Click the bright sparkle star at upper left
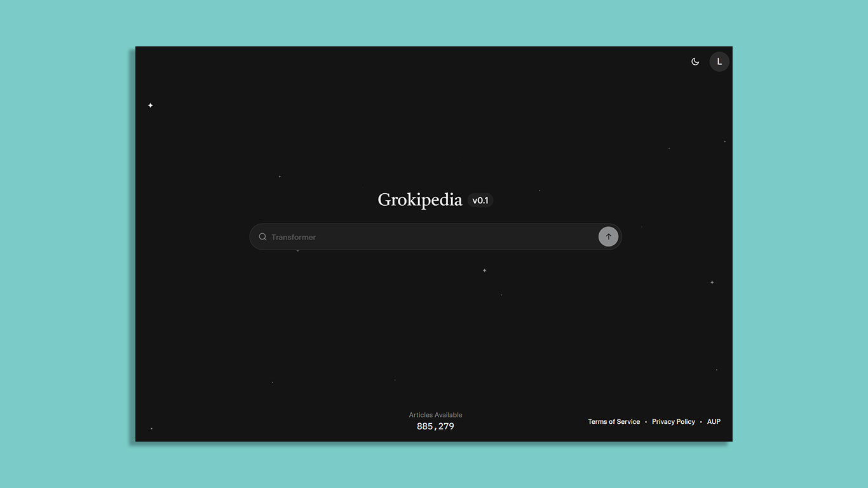This screenshot has width=868, height=488. pyautogui.click(x=151, y=105)
